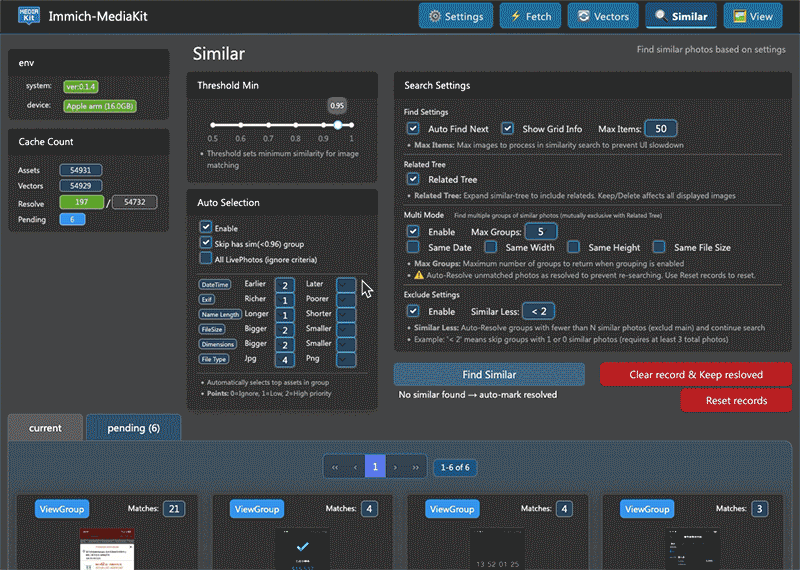The image size is (800, 570).
Task: Open the FileSize Smaller points dropdown
Action: coord(346,330)
